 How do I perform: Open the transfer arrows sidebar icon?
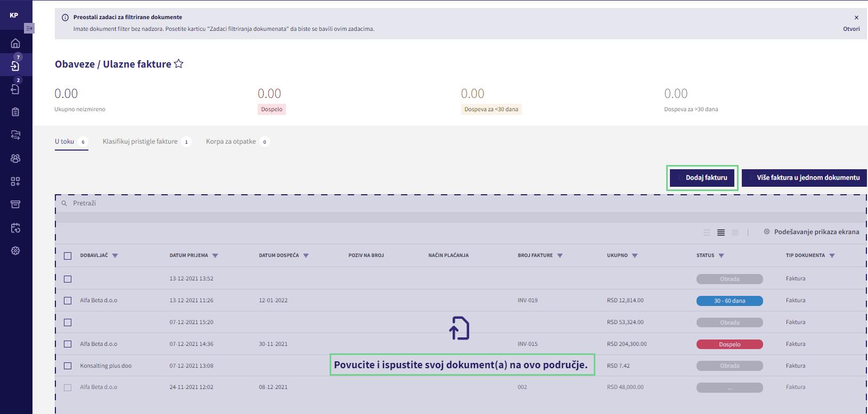click(15, 135)
